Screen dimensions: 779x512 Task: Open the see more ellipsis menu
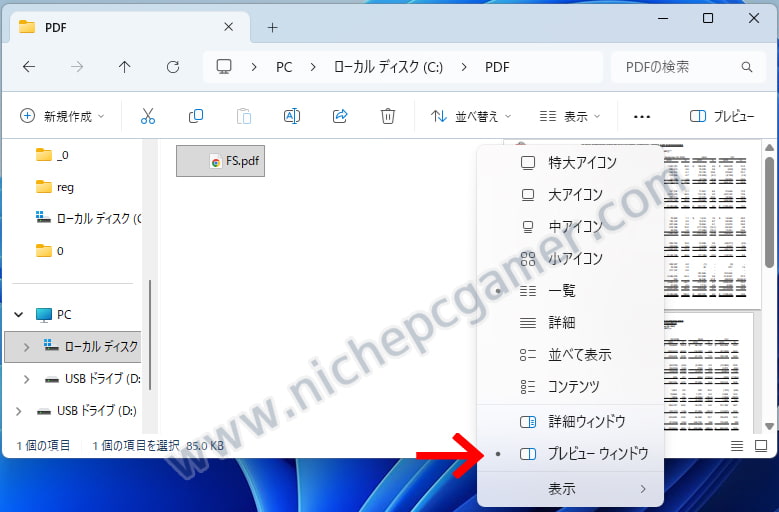pos(642,116)
